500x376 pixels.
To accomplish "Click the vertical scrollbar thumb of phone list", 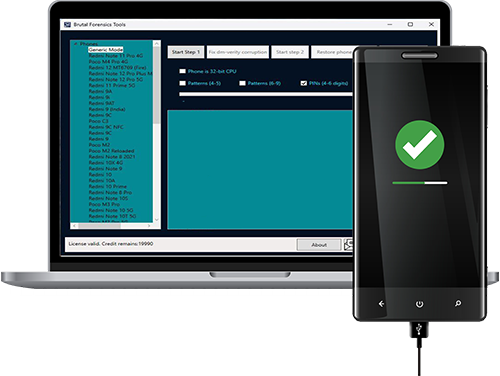I will coord(157,85).
